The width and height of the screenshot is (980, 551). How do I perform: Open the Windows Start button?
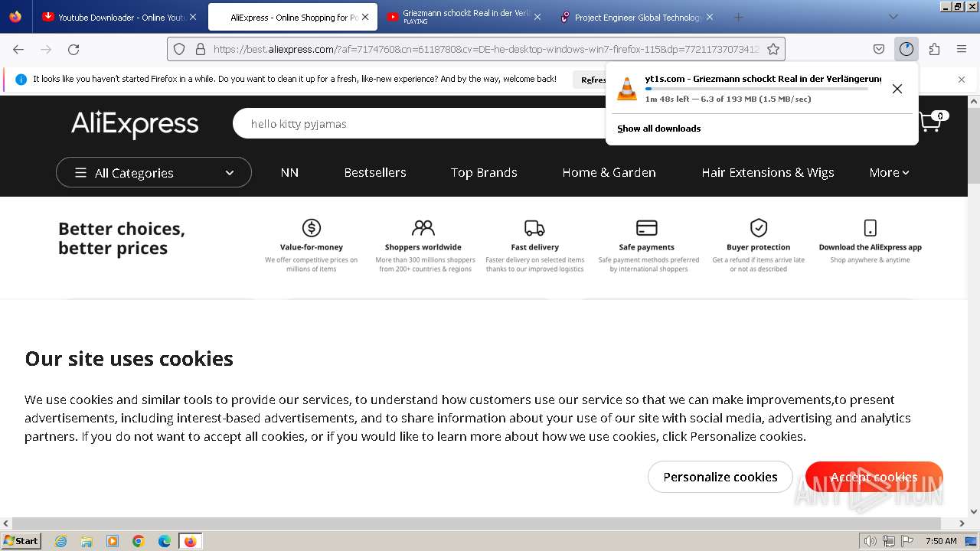pos(21,540)
